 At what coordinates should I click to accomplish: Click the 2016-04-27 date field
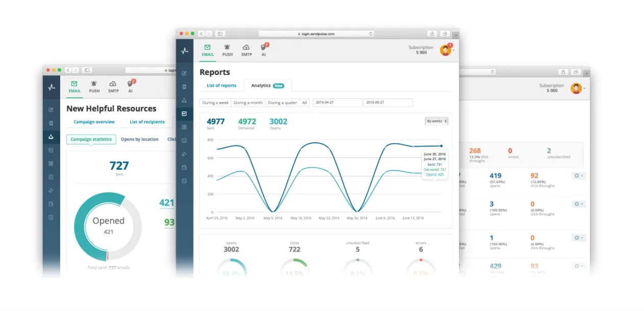click(x=337, y=102)
